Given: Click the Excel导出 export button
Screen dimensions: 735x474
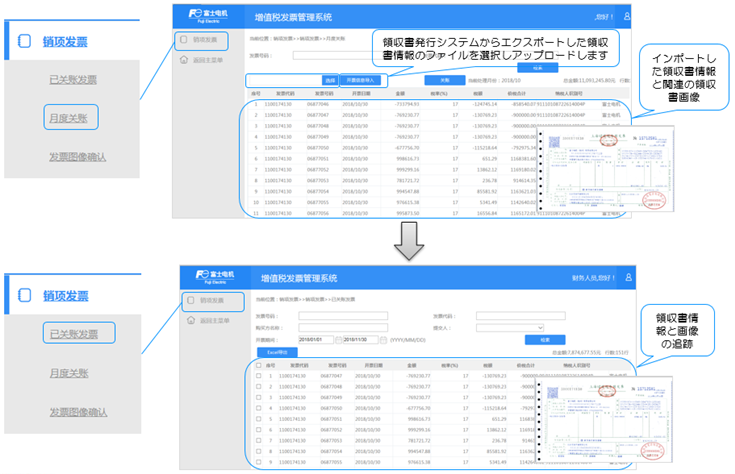Looking at the screenshot, I should pos(273,352).
